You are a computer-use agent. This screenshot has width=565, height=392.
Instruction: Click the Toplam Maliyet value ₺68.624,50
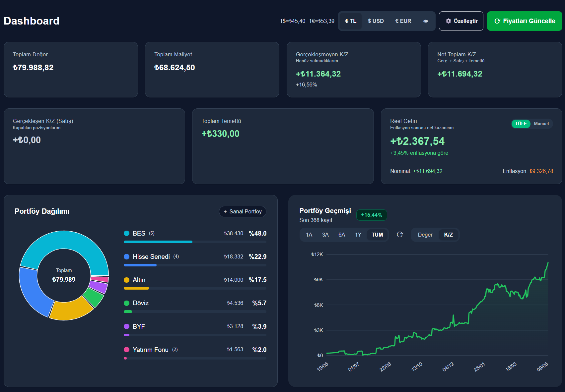pyautogui.click(x=175, y=68)
